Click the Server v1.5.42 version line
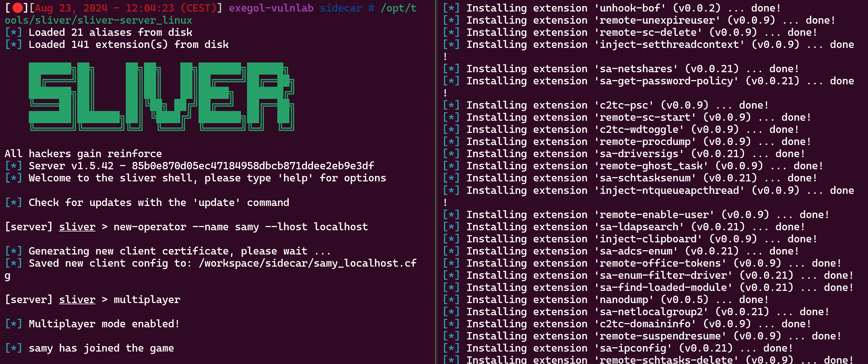This screenshot has width=868, height=364. click(189, 166)
